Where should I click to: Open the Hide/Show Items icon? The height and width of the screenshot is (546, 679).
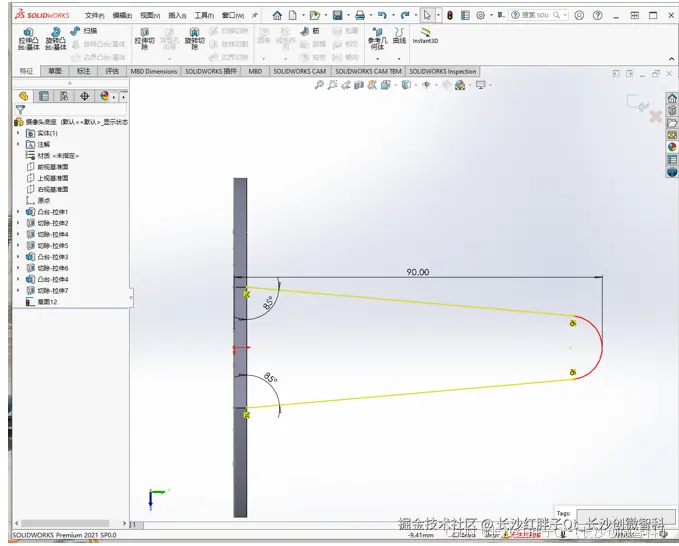point(427,85)
